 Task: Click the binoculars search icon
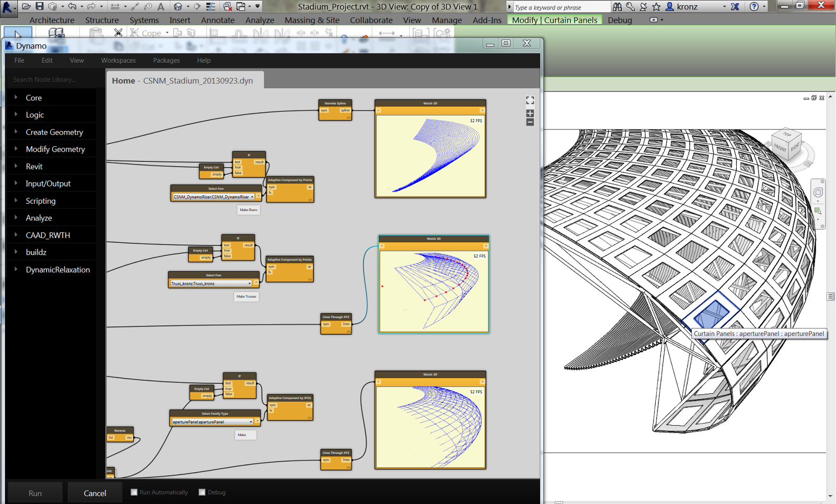617,7
